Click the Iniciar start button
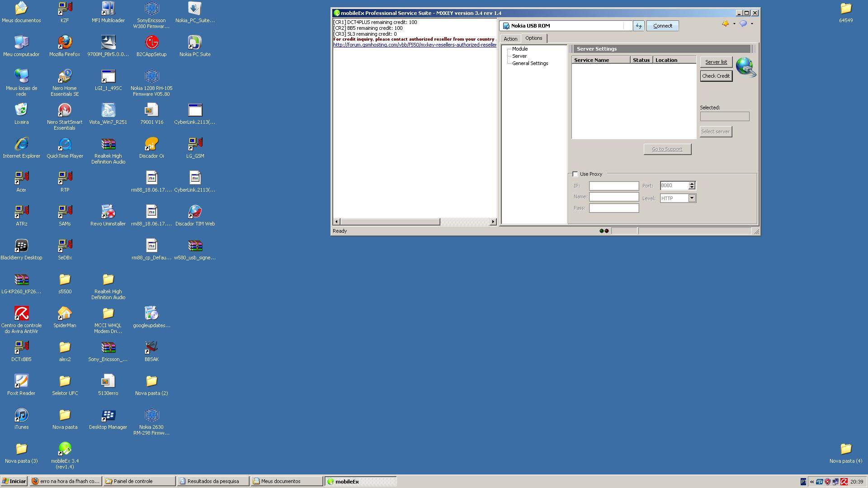 click(14, 481)
